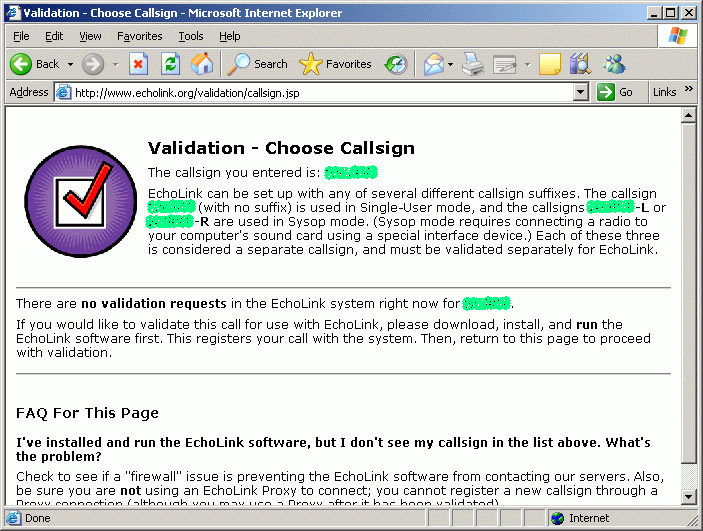Expand the Mail dropdown arrow
Viewport: 703px width, 531px height.
451,64
